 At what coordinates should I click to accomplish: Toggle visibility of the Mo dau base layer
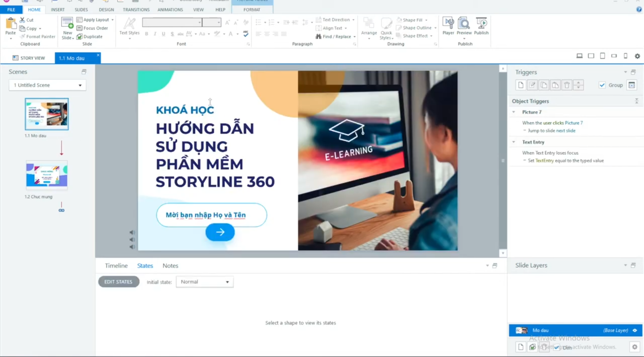coord(635,330)
